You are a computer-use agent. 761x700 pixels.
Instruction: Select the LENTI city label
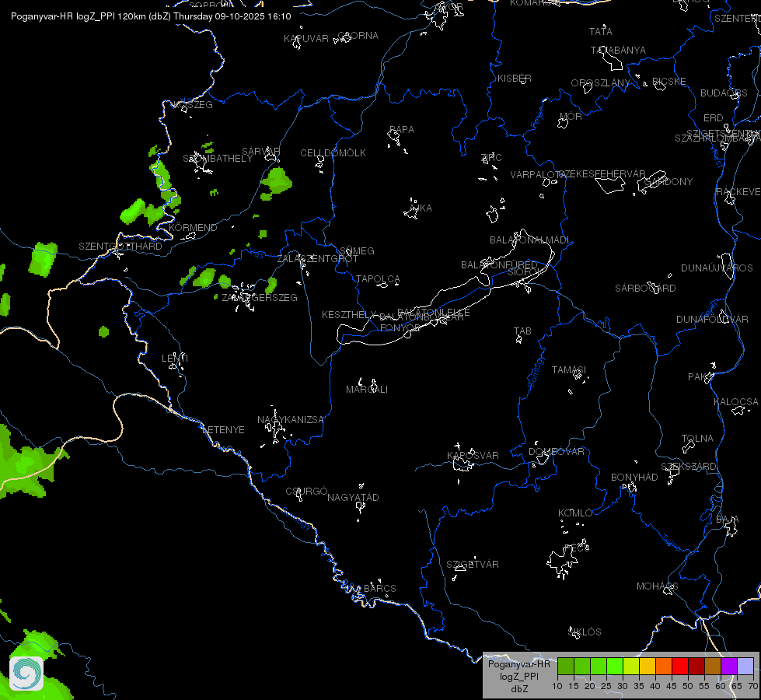pyautogui.click(x=175, y=359)
